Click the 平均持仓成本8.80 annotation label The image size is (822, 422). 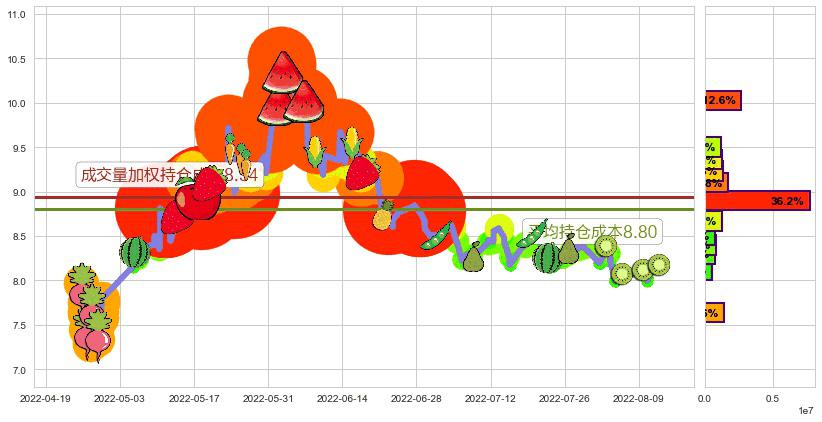[592, 232]
